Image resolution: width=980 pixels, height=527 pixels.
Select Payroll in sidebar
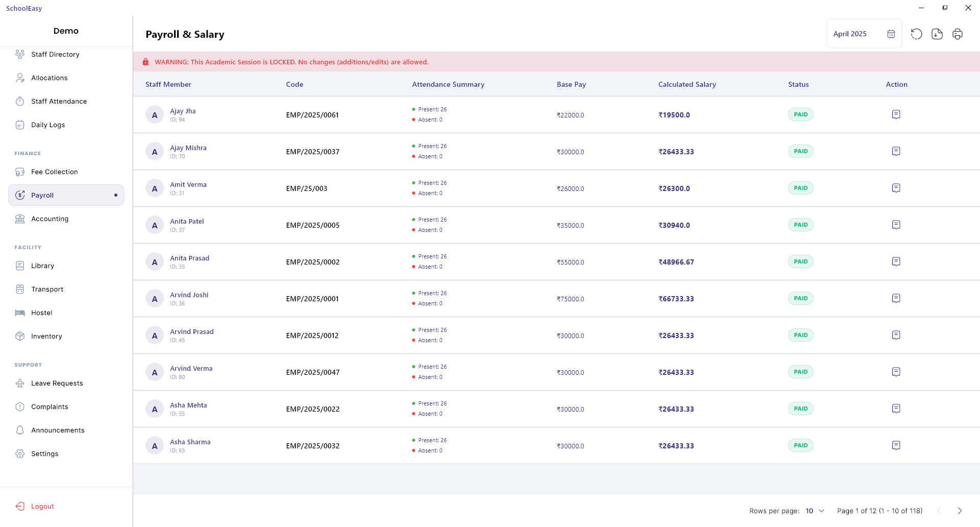[x=66, y=195]
